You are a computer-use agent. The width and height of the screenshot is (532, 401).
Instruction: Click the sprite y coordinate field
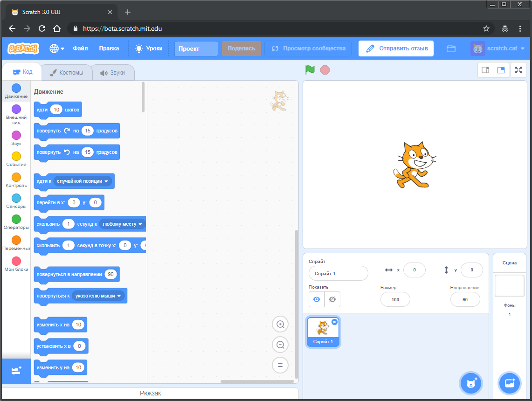(x=471, y=270)
